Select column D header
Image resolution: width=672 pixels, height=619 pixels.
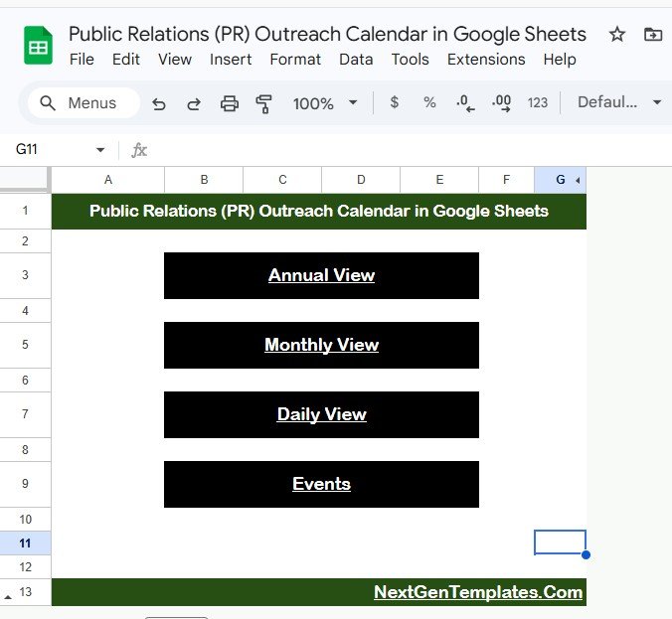pyautogui.click(x=361, y=180)
